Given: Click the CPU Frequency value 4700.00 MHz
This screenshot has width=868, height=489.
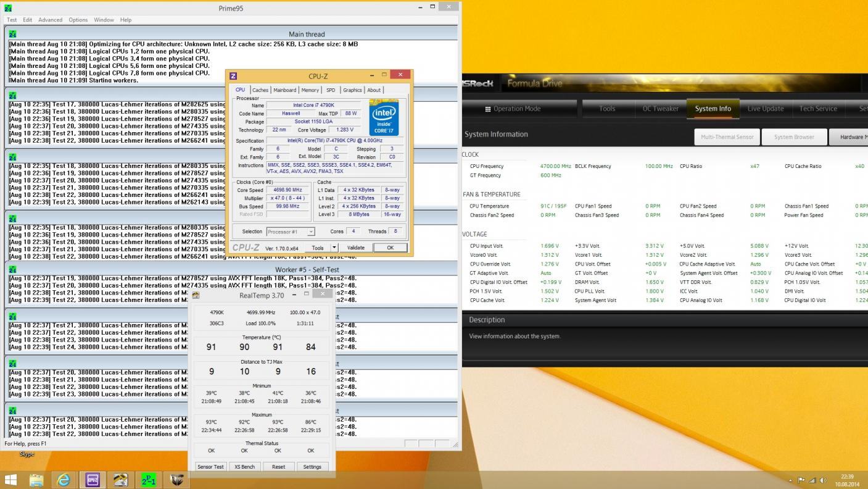Looking at the screenshot, I should tap(555, 166).
